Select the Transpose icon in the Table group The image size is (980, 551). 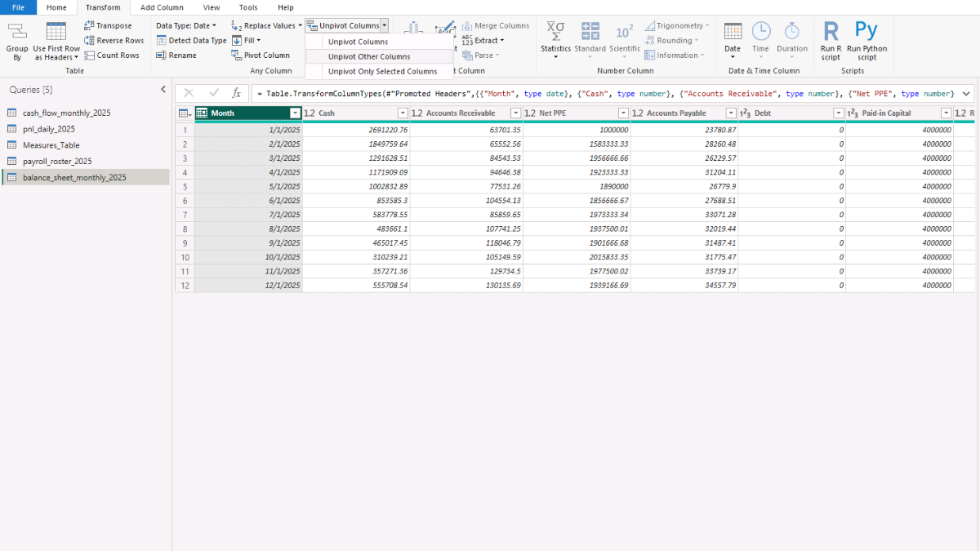107,25
